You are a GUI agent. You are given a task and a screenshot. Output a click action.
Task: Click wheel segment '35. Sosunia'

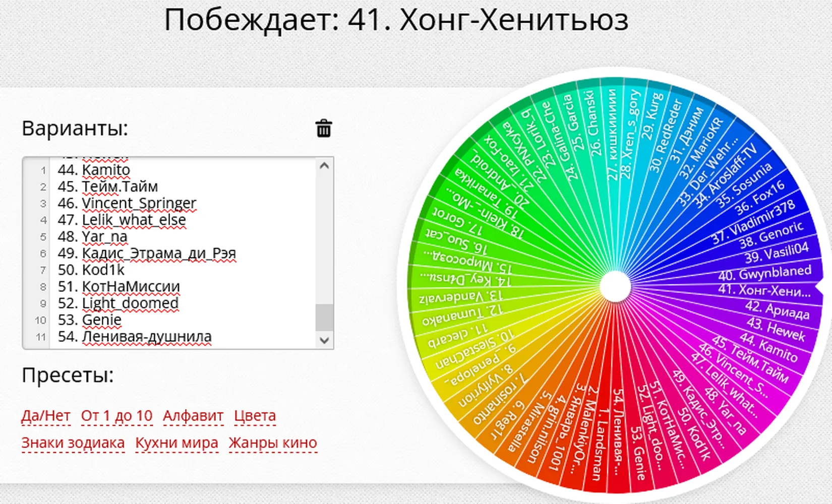(x=744, y=185)
